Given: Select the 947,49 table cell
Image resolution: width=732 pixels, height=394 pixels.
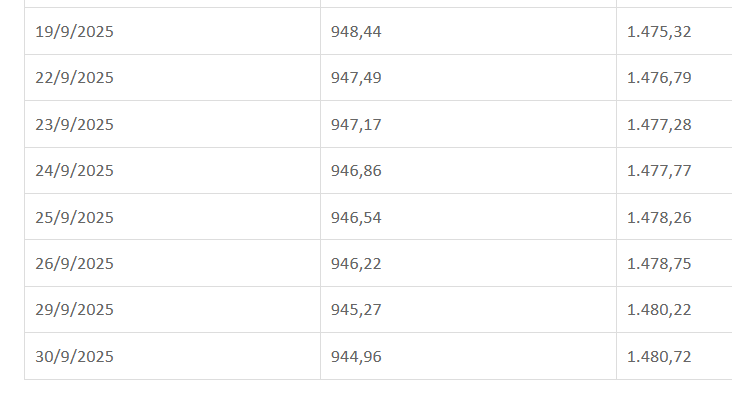Looking at the screenshot, I should pyautogui.click(x=468, y=77).
